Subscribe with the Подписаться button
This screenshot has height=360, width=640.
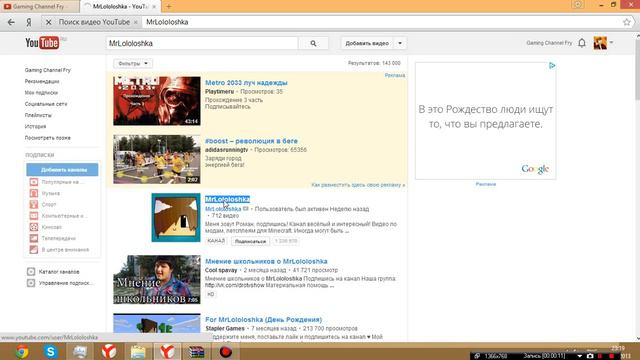[250, 241]
